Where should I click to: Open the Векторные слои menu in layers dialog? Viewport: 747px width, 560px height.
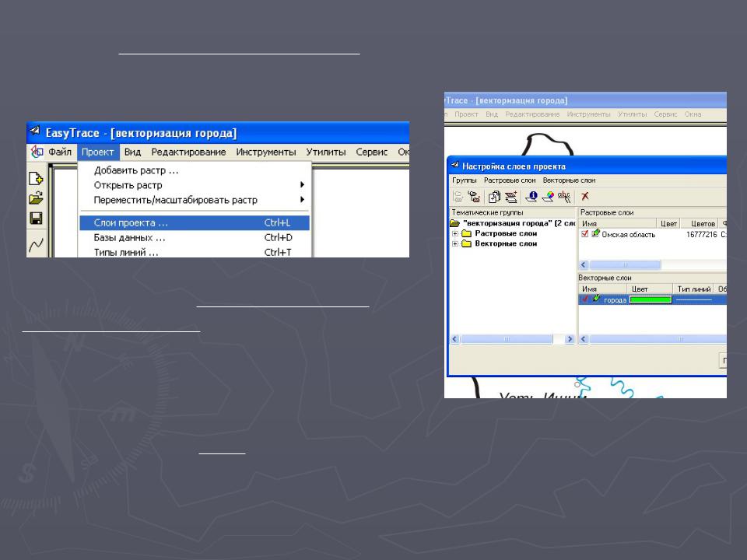pyautogui.click(x=570, y=180)
